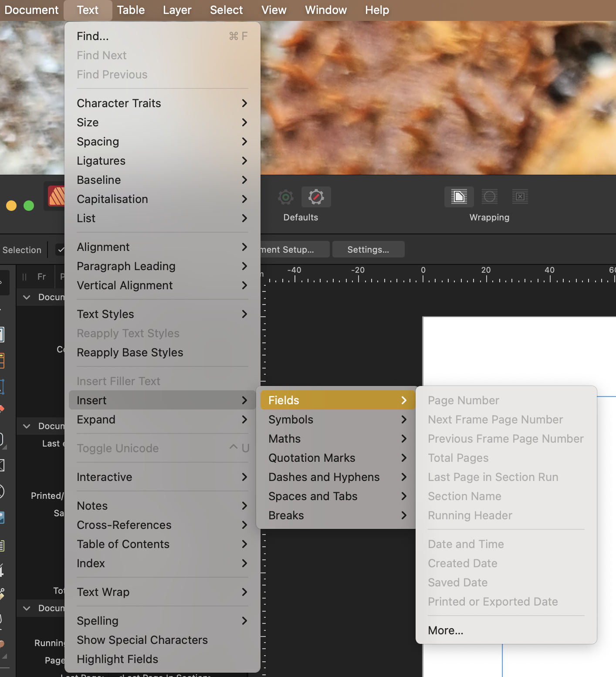
Task: Enable Highlight Fields in the Text menu
Action: (x=117, y=659)
